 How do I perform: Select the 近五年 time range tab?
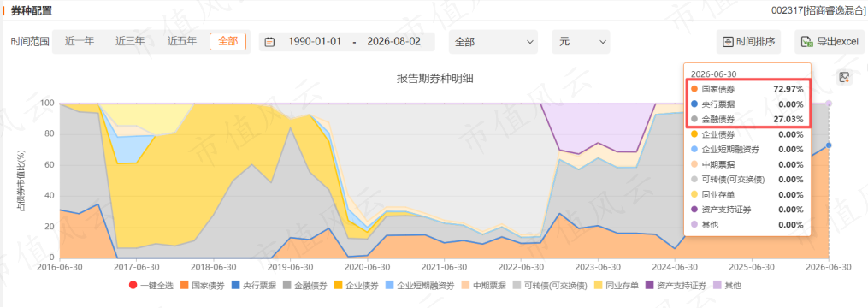tap(182, 42)
